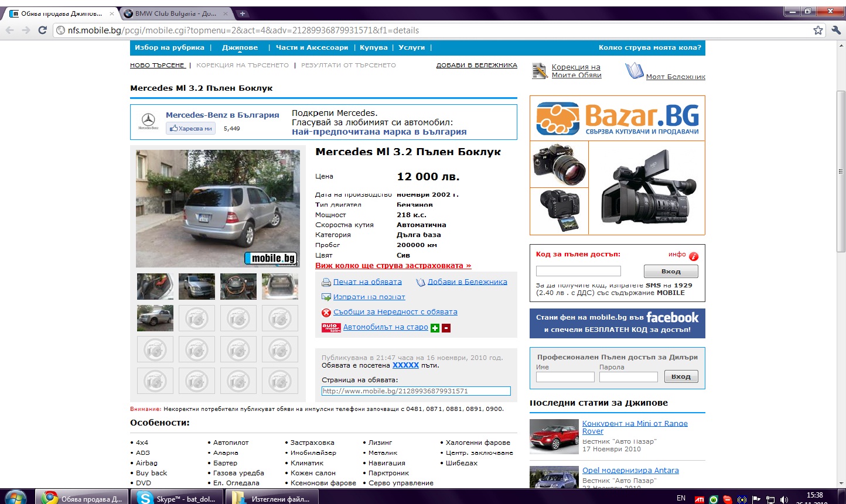Open a new tab with the plus button
The image size is (846, 504).
(x=243, y=13)
